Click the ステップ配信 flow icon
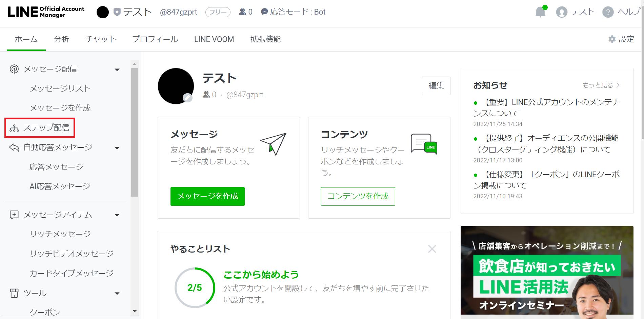The height and width of the screenshot is (319, 644). pyautogui.click(x=14, y=128)
